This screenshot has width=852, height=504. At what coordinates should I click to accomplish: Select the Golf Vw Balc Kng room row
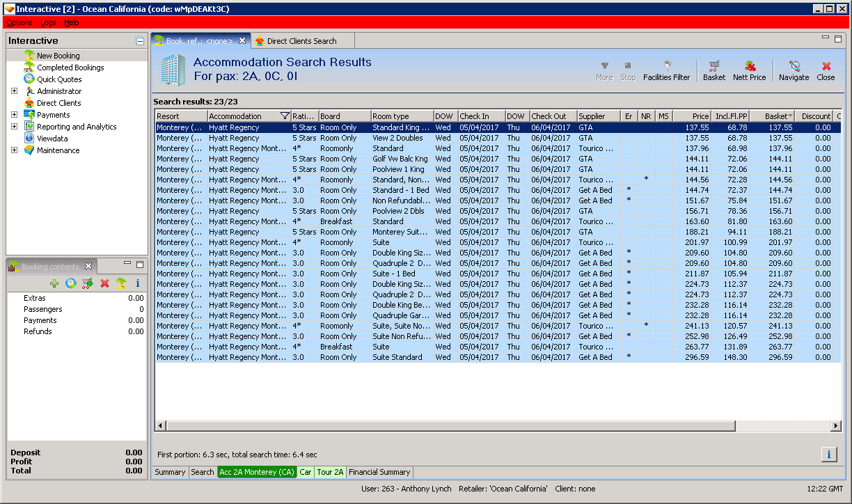498,159
